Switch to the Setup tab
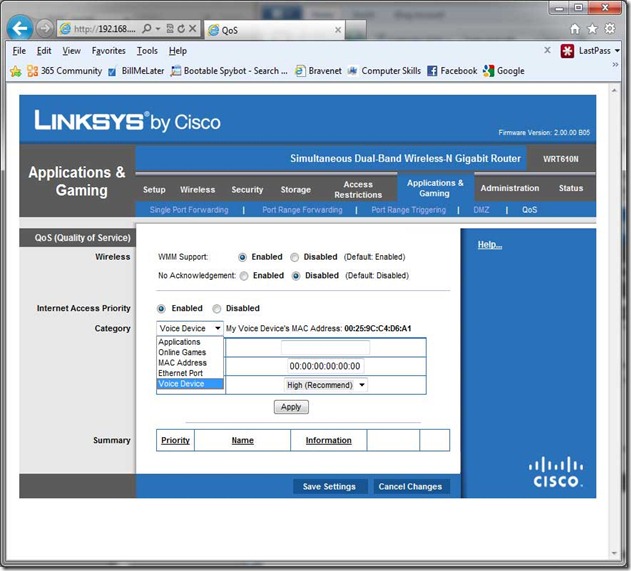This screenshot has width=631, height=571. pos(154,190)
